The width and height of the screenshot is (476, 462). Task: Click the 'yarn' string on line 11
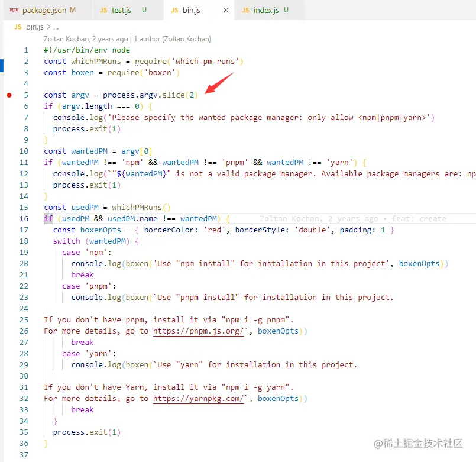(339, 163)
